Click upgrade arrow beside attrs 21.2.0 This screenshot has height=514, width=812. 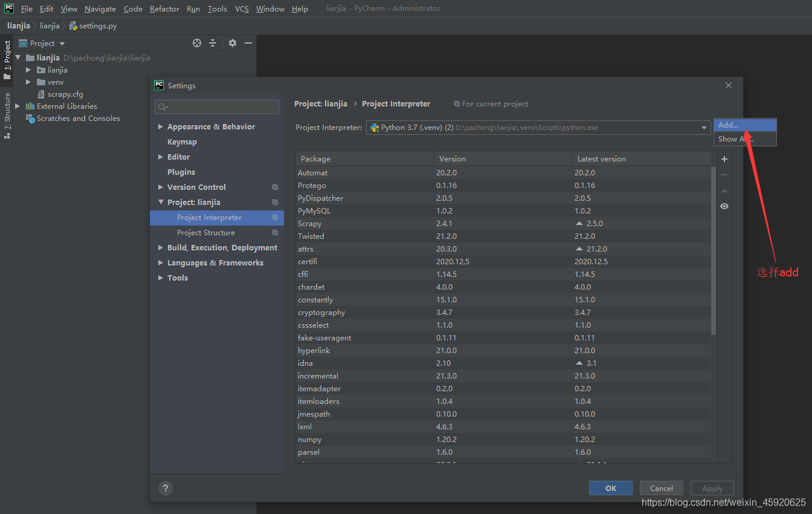click(579, 249)
